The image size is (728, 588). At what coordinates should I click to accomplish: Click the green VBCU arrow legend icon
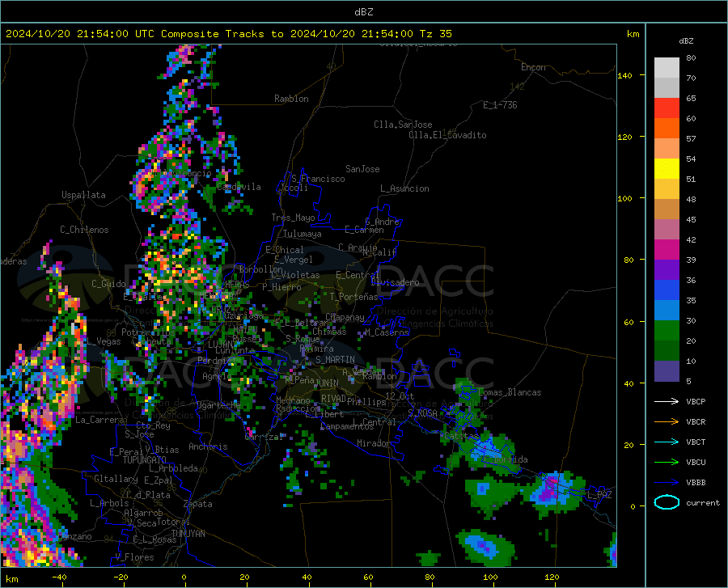pyautogui.click(x=667, y=462)
